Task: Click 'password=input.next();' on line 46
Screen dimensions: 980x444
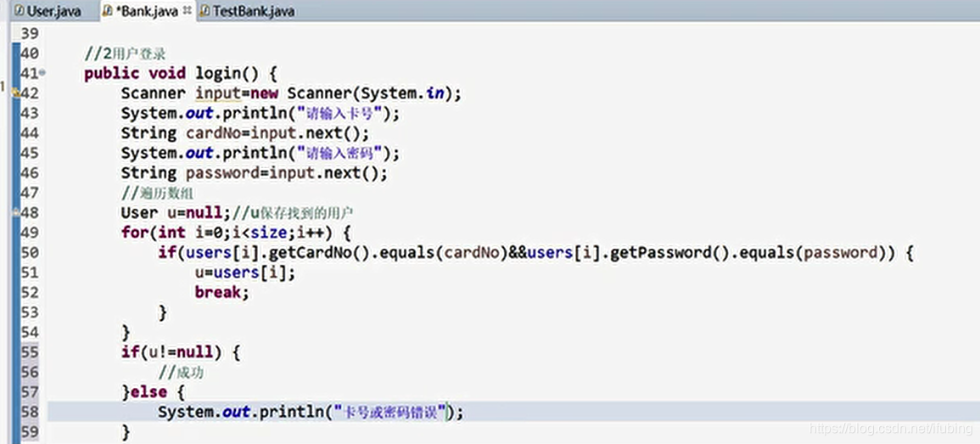Action: tap(287, 172)
